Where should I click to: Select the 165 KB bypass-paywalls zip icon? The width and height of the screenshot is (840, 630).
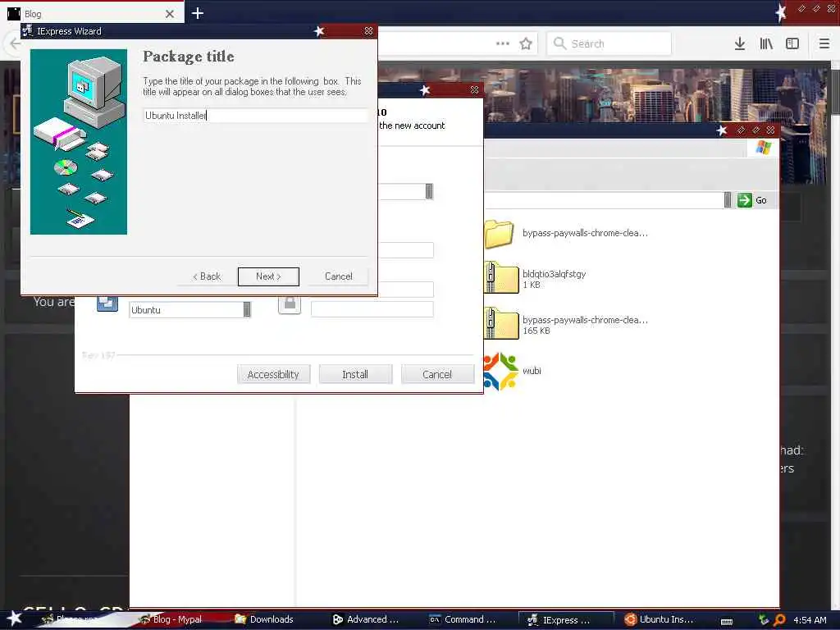click(x=501, y=323)
